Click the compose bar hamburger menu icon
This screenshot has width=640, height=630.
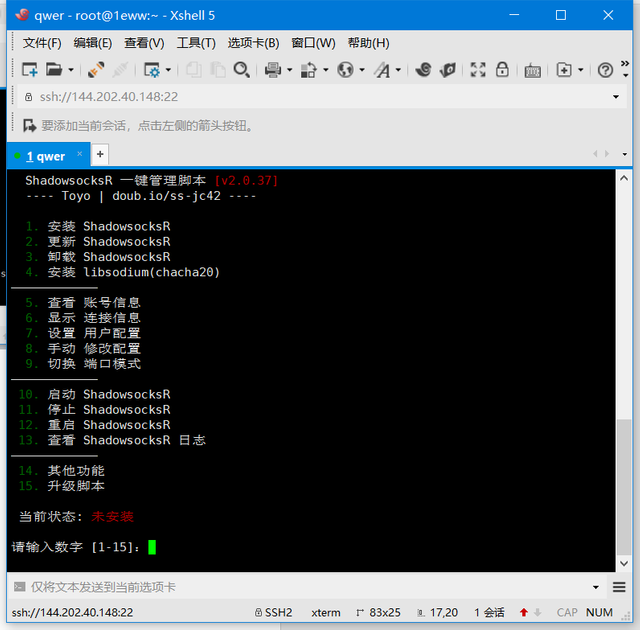pyautogui.click(x=619, y=587)
